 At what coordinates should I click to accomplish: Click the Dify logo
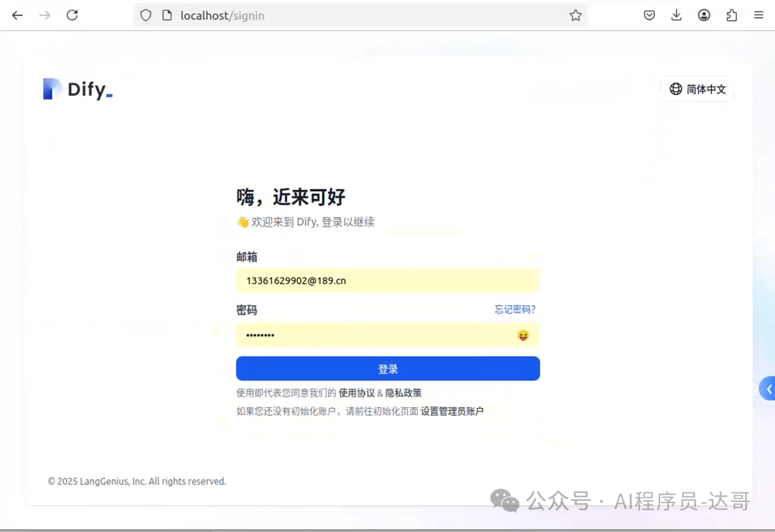point(77,90)
